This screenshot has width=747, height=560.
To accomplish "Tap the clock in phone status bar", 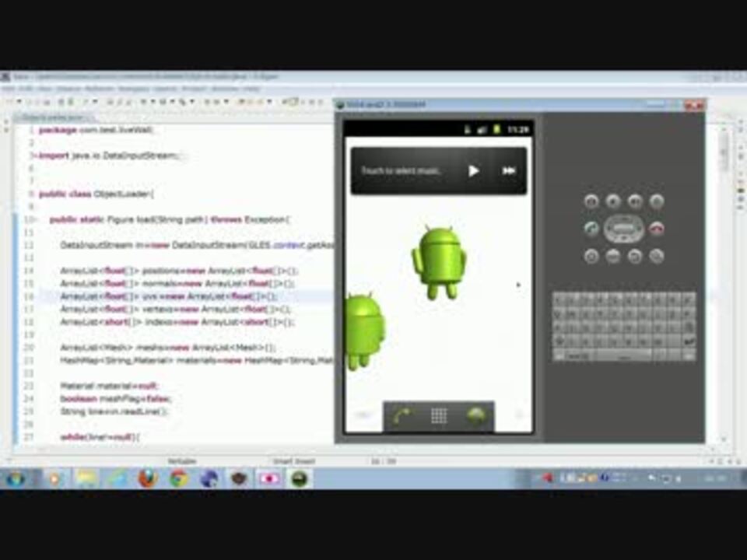I will coord(518,129).
